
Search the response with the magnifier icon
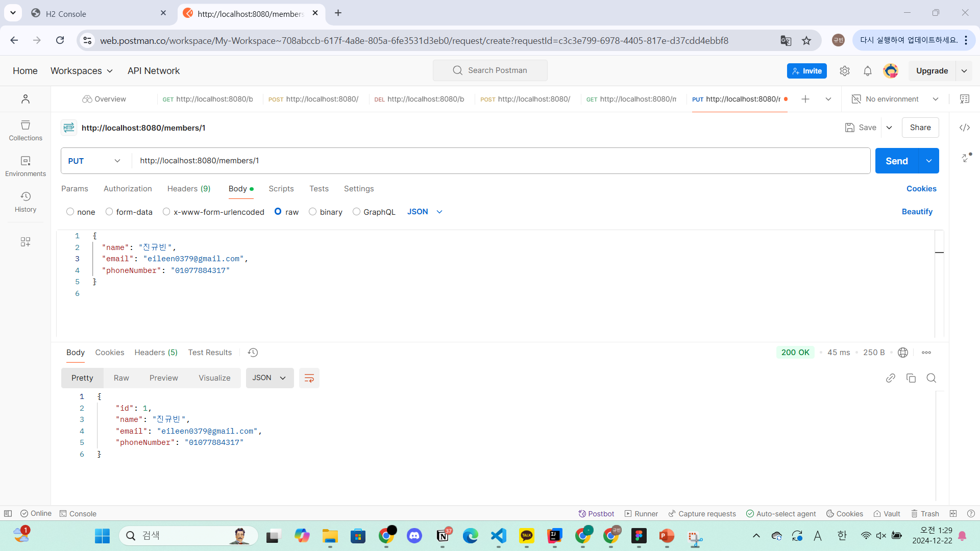[931, 378]
